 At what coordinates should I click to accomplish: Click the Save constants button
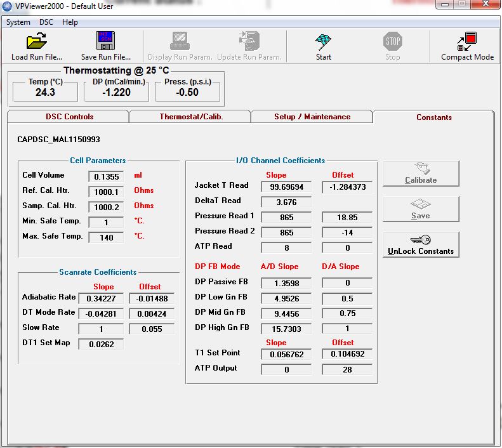[421, 209]
